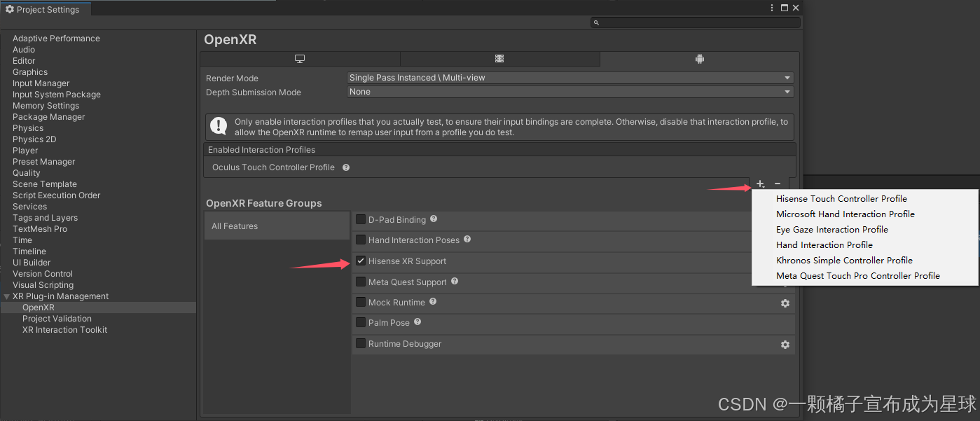This screenshot has height=421, width=980.
Task: Open help for Oculus Touch Controller Profile
Action: click(x=346, y=167)
